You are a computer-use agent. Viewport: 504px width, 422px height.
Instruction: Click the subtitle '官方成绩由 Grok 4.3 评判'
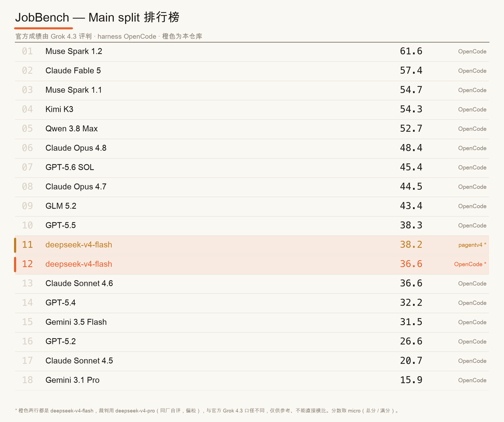[x=54, y=36]
